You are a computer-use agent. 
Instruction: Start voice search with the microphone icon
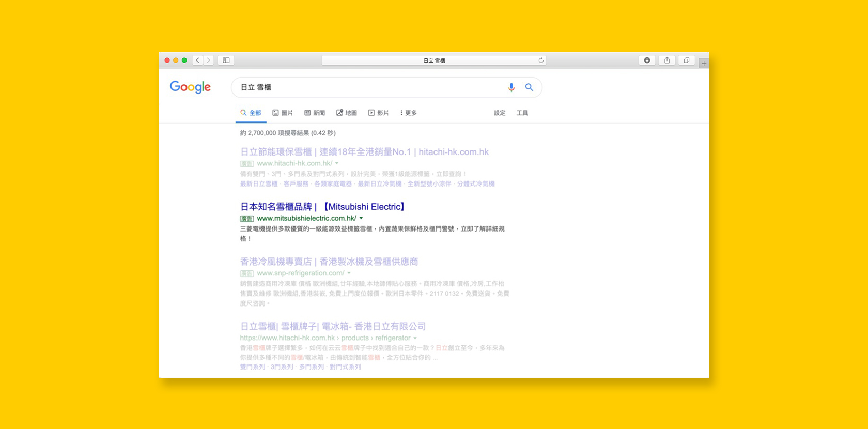point(511,87)
